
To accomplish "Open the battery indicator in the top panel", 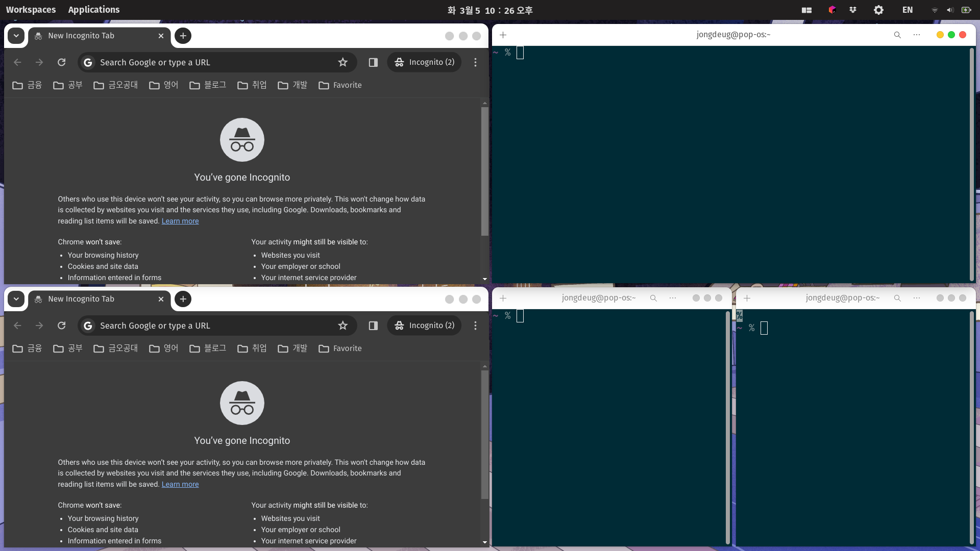I will click(966, 10).
